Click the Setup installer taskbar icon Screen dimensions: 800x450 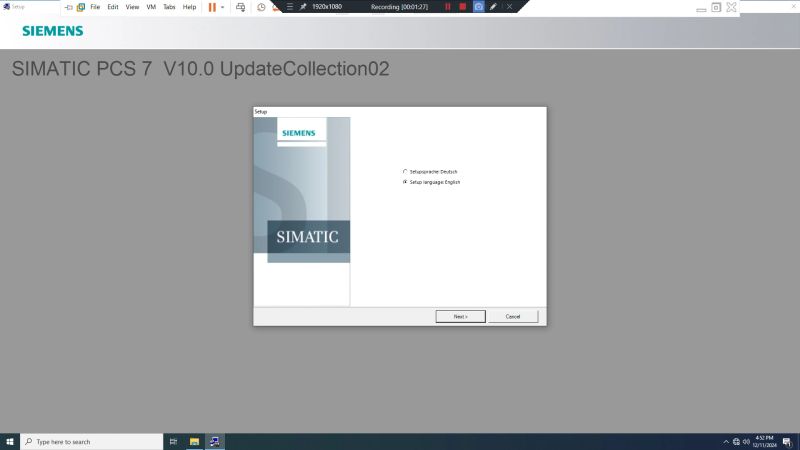[x=215, y=442]
